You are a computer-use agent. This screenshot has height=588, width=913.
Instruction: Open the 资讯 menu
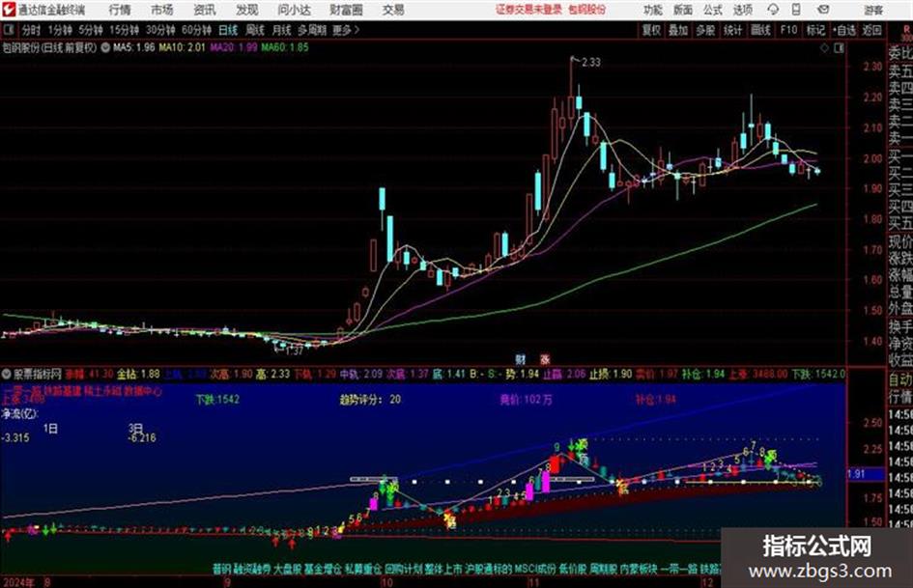(x=205, y=10)
